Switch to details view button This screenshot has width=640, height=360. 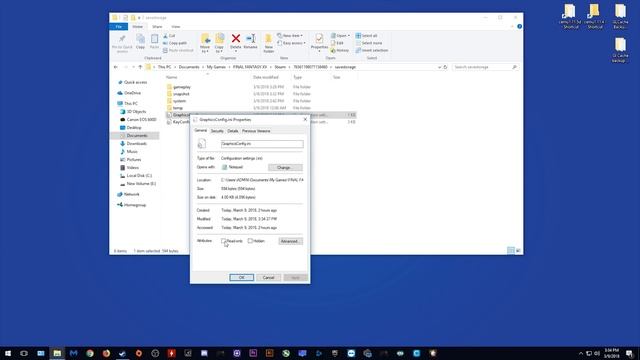click(511, 251)
